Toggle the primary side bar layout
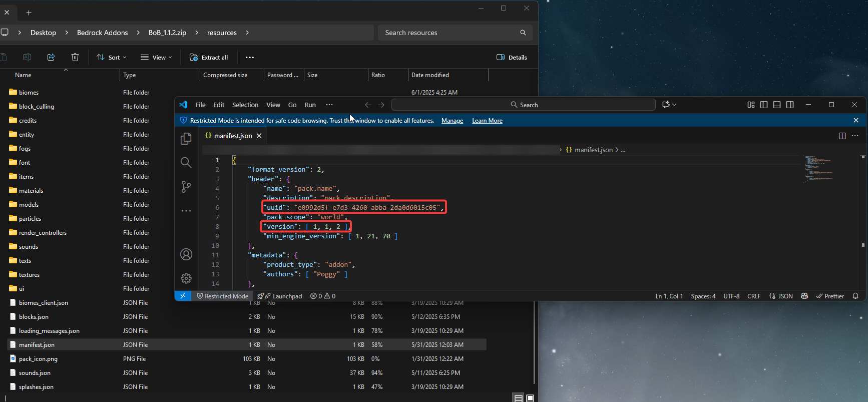Image resolution: width=868 pixels, height=402 pixels. coord(764,105)
